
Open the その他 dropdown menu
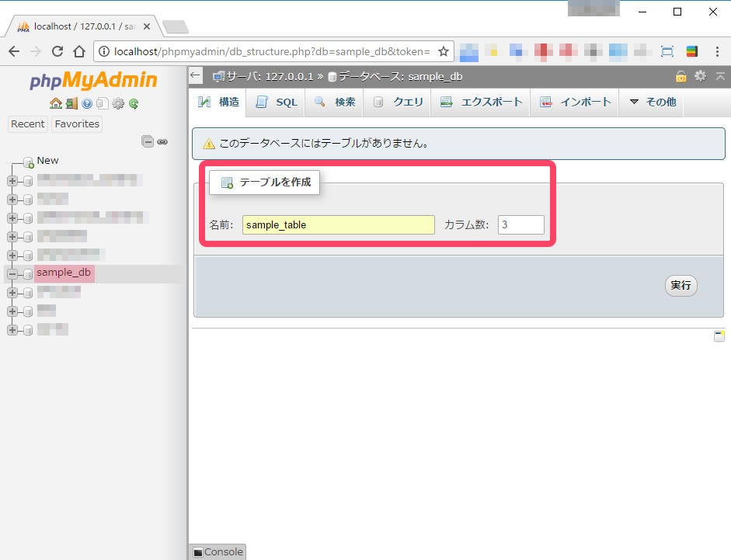click(653, 102)
